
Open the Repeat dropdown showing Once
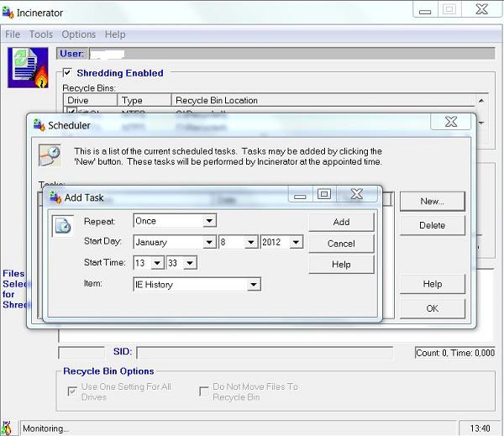(x=209, y=221)
